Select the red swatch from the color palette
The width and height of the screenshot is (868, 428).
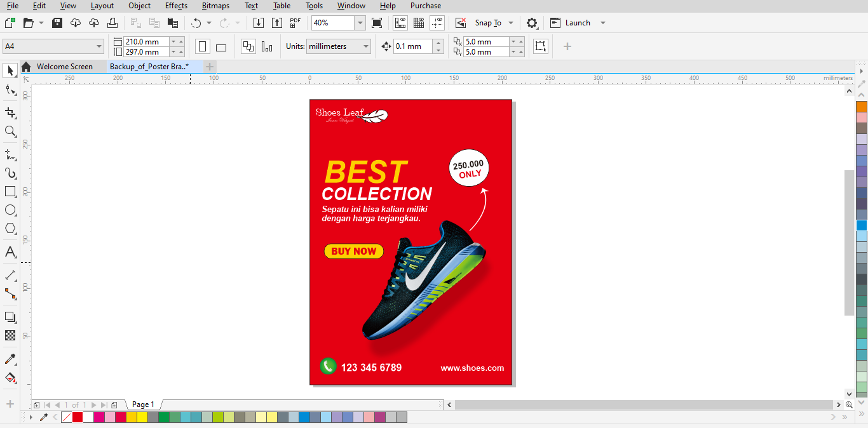click(x=76, y=417)
